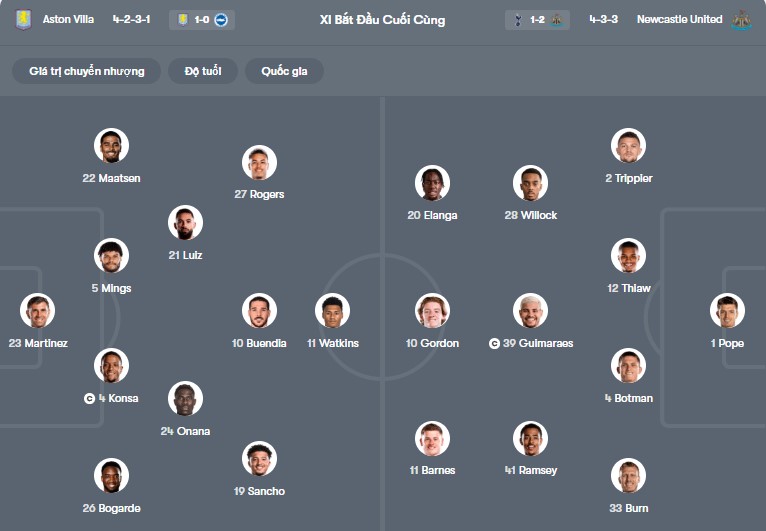766x531 pixels.
Task: Select Watkins' player photo
Action: (332, 311)
